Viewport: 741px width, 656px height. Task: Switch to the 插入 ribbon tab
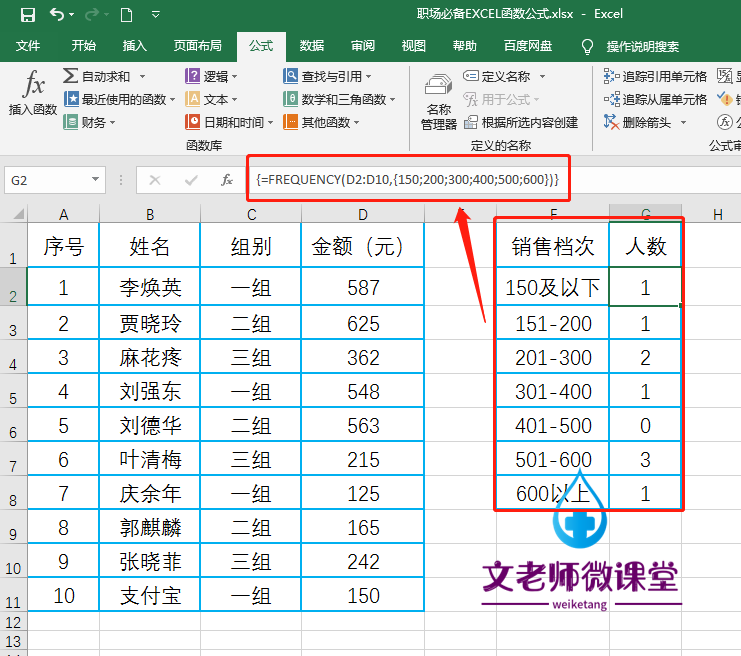(x=135, y=46)
